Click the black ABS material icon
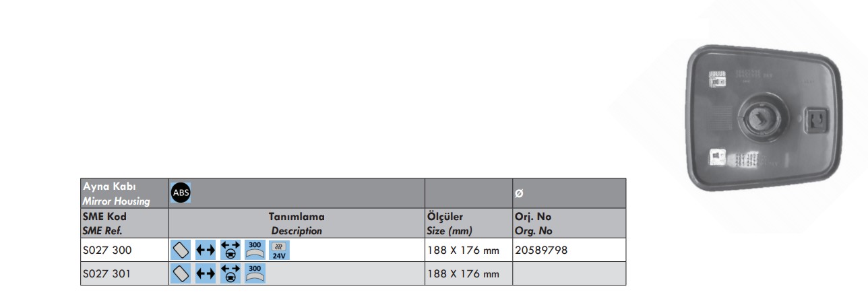The height and width of the screenshot is (303, 868). tap(181, 193)
